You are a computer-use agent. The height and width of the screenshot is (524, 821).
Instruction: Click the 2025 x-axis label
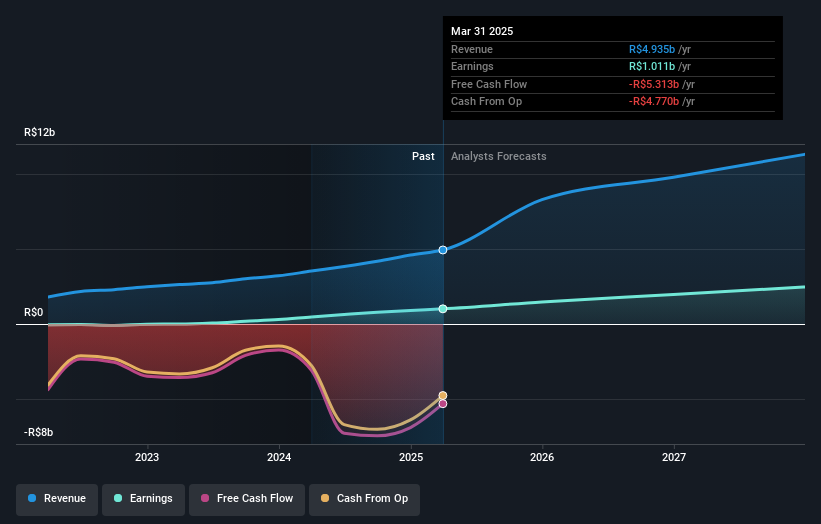click(411, 457)
